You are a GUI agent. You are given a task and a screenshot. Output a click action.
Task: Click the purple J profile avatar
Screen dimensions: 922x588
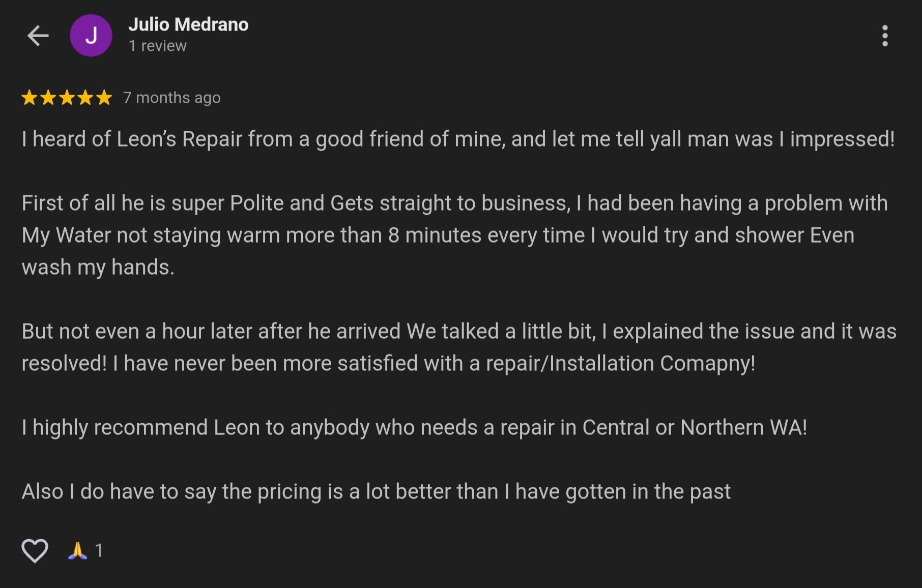pyautogui.click(x=91, y=36)
